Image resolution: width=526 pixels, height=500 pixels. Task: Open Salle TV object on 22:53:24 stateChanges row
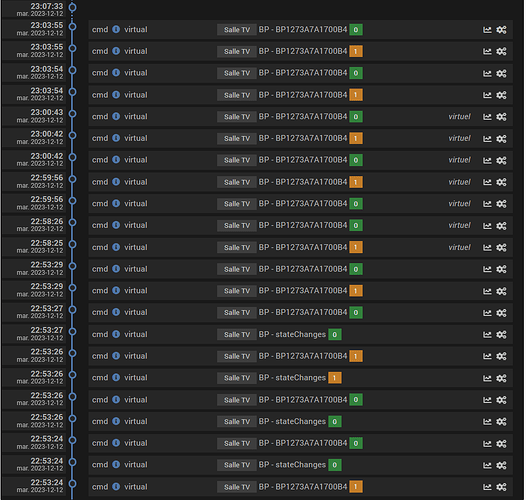coord(237,465)
